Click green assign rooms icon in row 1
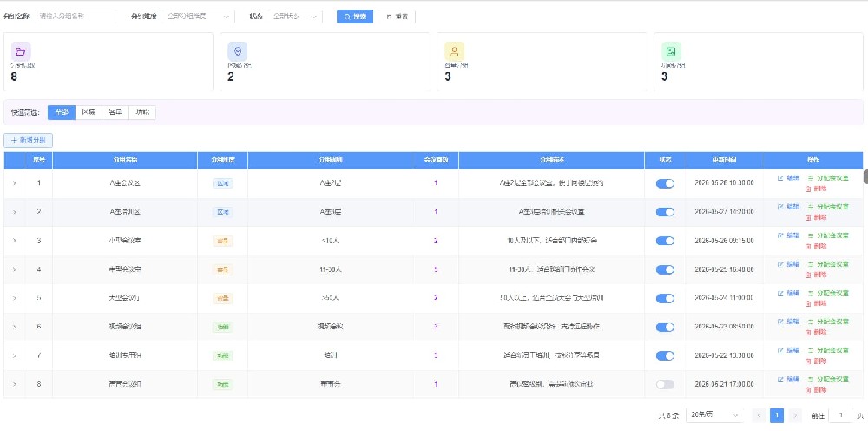This screenshot has height=431, width=868. [811, 178]
